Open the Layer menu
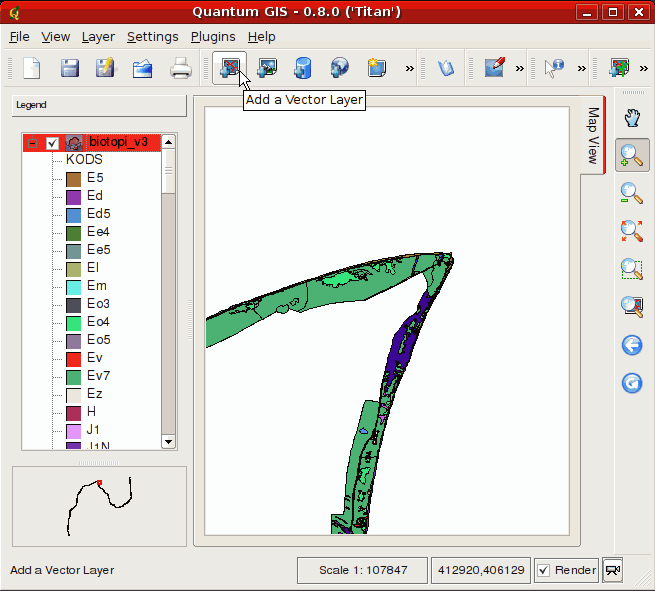Image resolution: width=655 pixels, height=591 pixels. tap(98, 37)
